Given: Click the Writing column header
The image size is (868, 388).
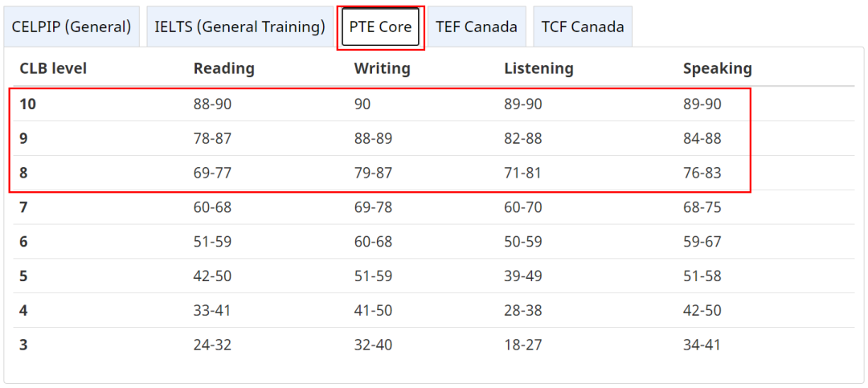Looking at the screenshot, I should [382, 68].
